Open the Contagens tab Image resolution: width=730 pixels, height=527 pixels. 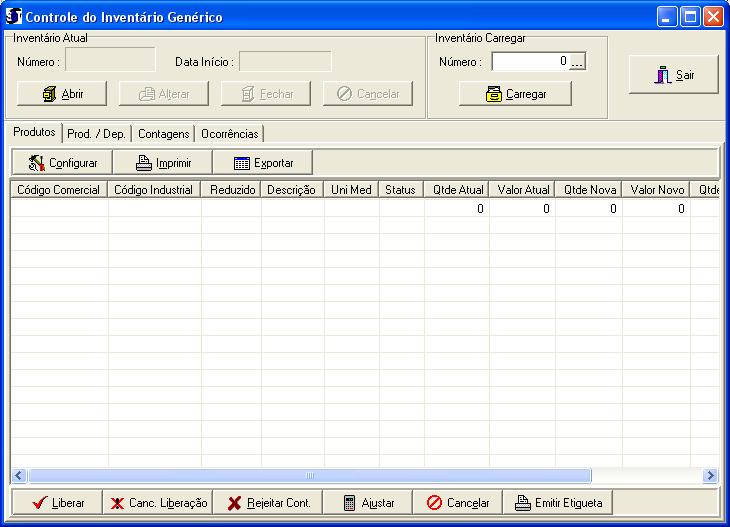pyautogui.click(x=163, y=134)
